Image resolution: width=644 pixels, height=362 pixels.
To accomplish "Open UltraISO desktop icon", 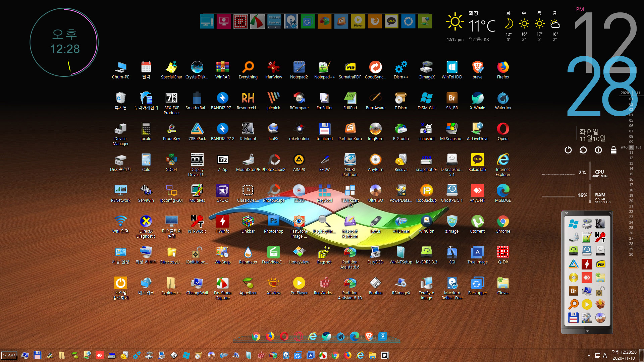I will coord(375,193).
